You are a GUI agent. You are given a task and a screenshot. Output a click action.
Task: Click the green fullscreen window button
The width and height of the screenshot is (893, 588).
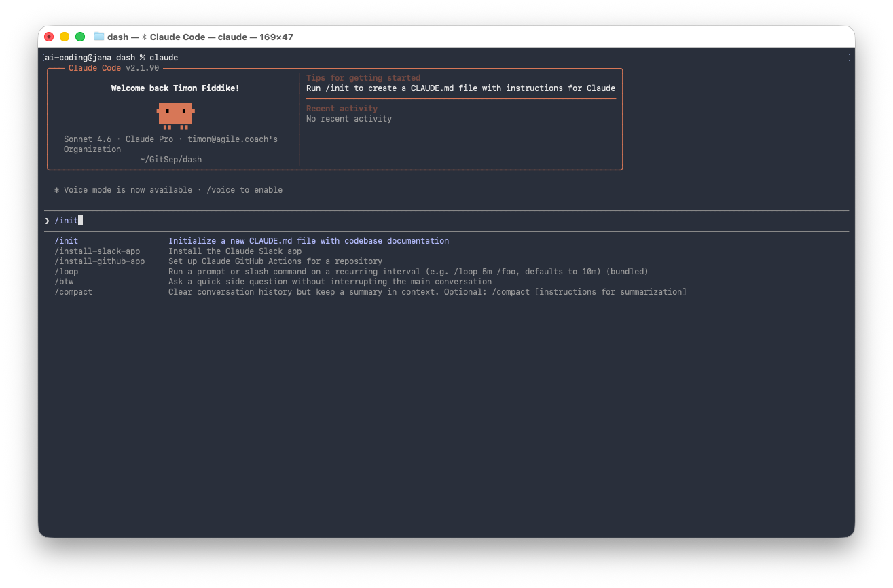(x=80, y=37)
